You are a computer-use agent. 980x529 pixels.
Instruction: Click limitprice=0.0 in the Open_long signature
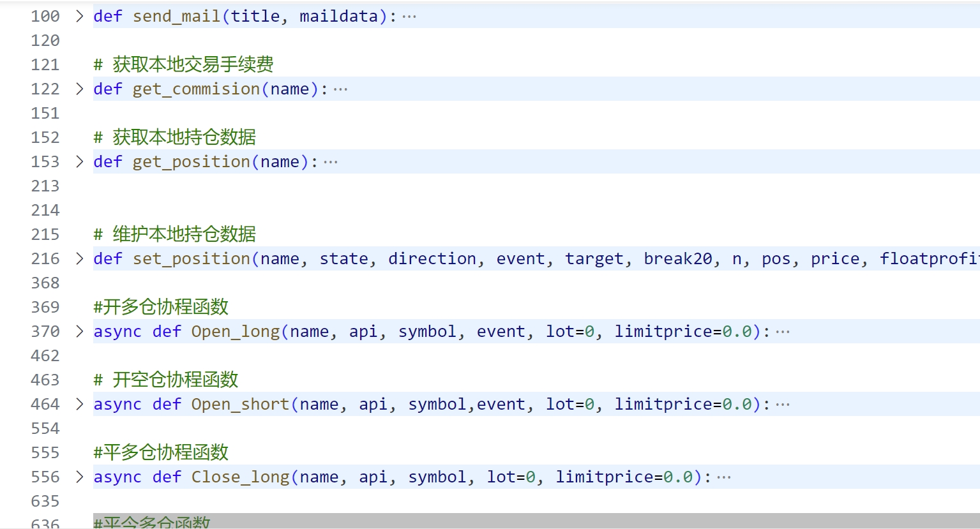point(683,331)
